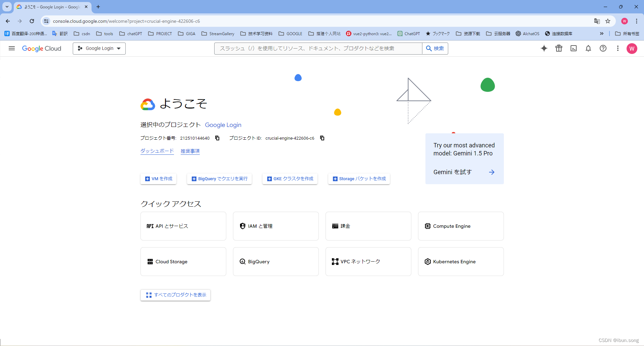Open the help question mark icon
Screen dimensions: 644x346
pyautogui.click(x=603, y=48)
